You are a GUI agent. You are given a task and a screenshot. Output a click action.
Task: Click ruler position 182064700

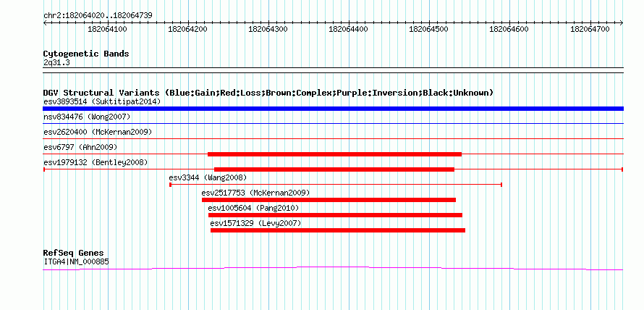coord(590,30)
